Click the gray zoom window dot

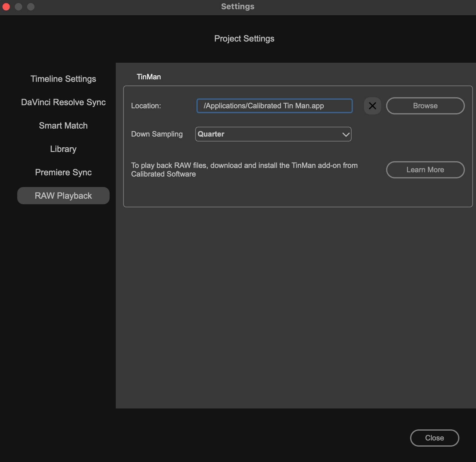[x=31, y=6]
